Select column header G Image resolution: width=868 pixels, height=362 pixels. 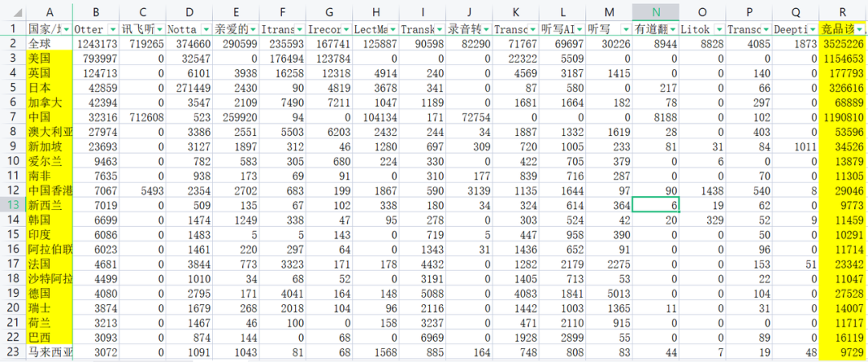coord(330,12)
